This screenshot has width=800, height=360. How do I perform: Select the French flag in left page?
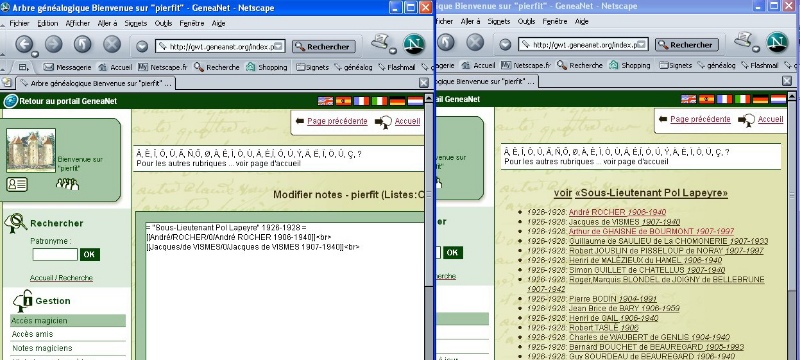coord(361,101)
